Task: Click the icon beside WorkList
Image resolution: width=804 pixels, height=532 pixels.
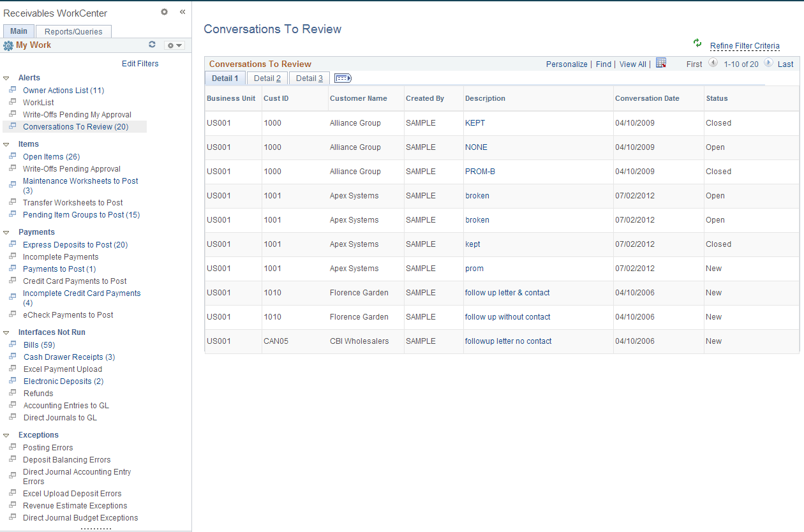Action: (12, 102)
